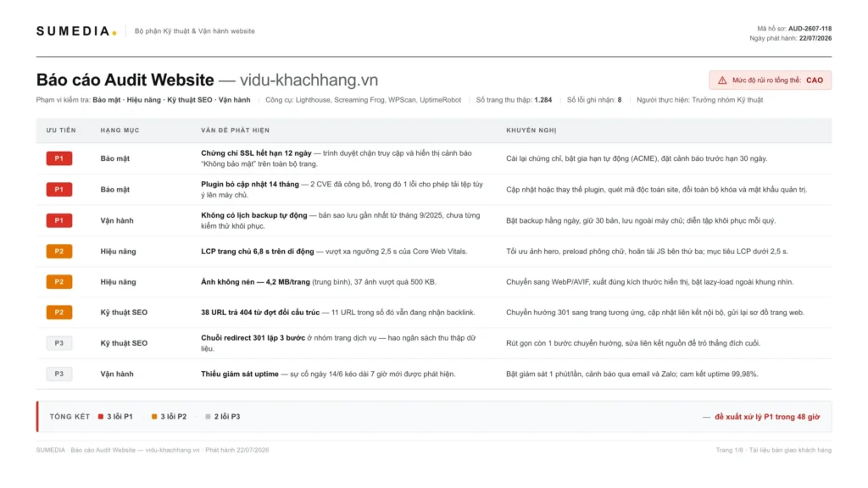This screenshot has width=868, height=488.
Task: Click "Kỹ thuật SEO" category in the 404 row
Action: point(124,312)
